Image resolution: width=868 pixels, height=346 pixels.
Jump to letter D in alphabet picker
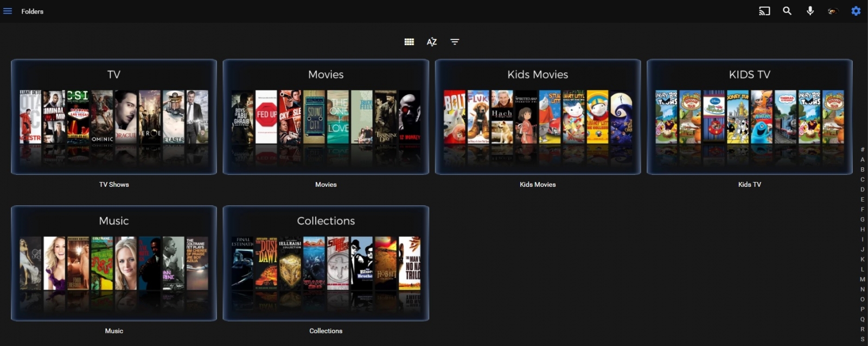[863, 190]
